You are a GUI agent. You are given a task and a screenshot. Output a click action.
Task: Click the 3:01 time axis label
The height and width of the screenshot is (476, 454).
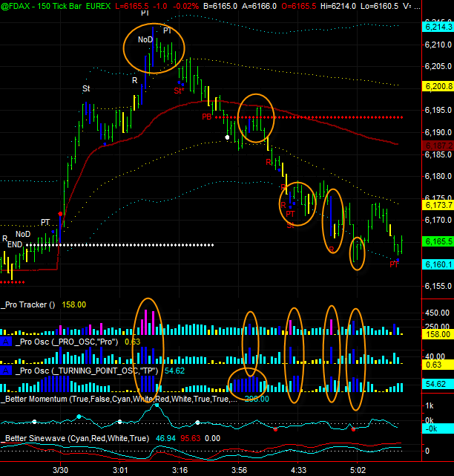click(120, 470)
